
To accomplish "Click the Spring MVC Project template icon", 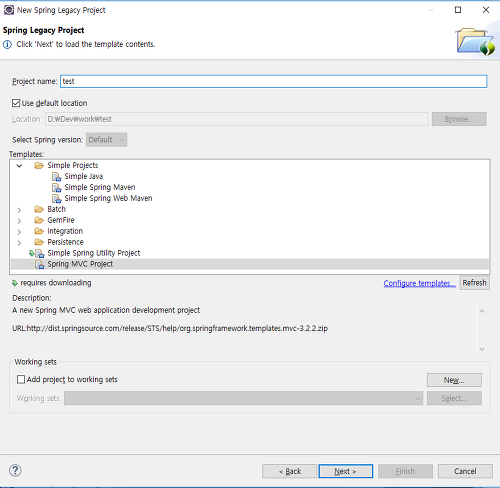I will pos(39,264).
